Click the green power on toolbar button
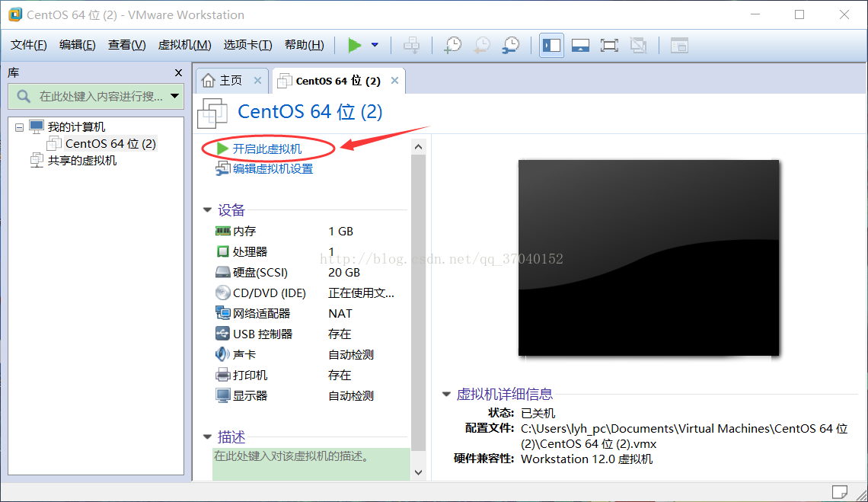 coord(354,45)
